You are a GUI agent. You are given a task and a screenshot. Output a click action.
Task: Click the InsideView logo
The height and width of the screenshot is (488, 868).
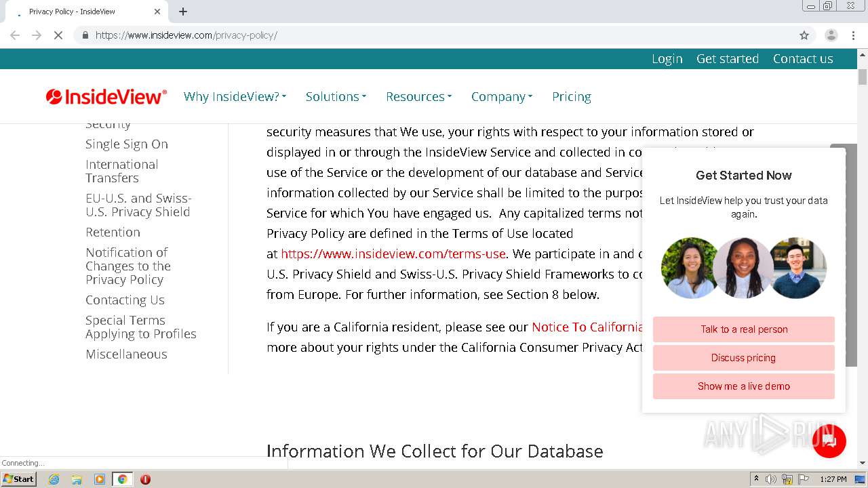pos(106,97)
